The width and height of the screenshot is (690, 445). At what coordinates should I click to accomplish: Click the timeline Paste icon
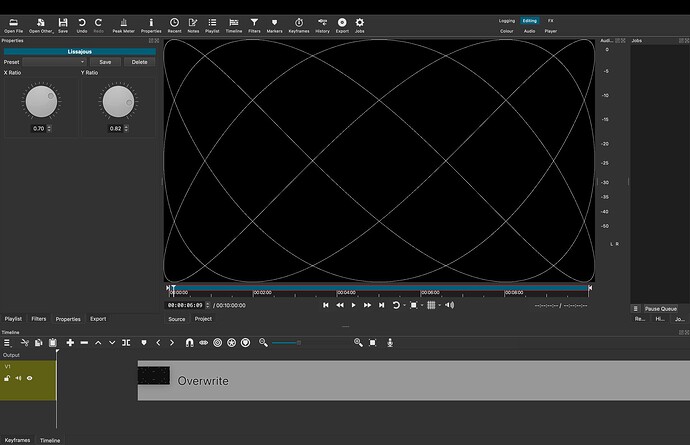[x=53, y=342]
